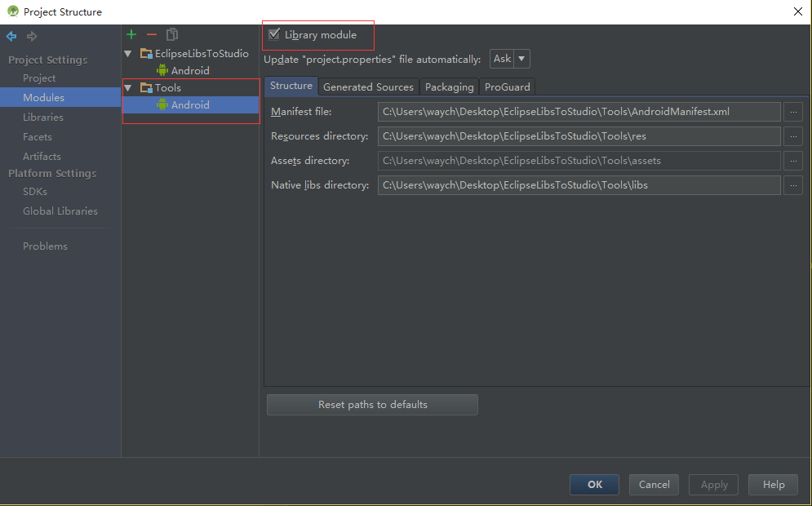The height and width of the screenshot is (506, 812).
Task: Browse for Assets directory with ellipsis button
Action: (793, 161)
